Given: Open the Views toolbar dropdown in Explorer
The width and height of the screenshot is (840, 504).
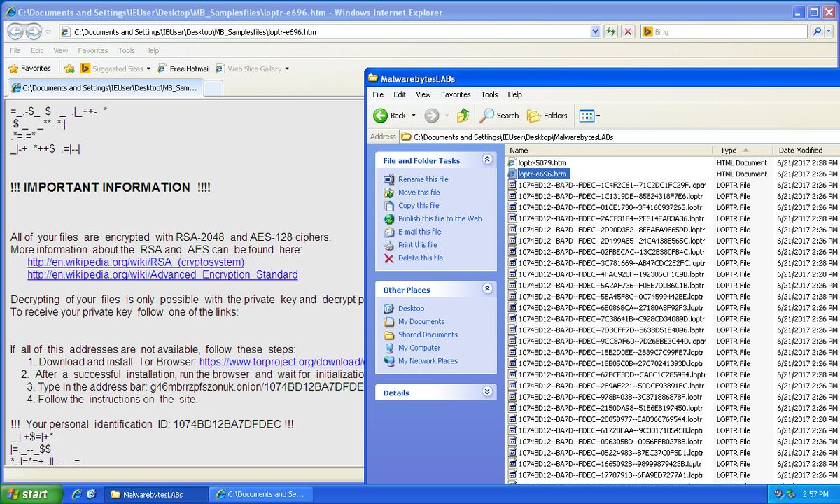Looking at the screenshot, I should [x=589, y=115].
